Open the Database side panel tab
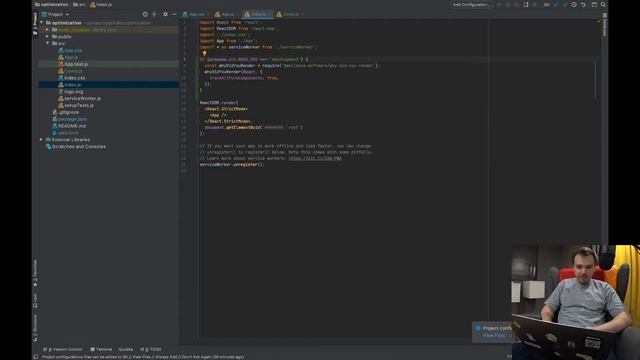 (x=605, y=24)
